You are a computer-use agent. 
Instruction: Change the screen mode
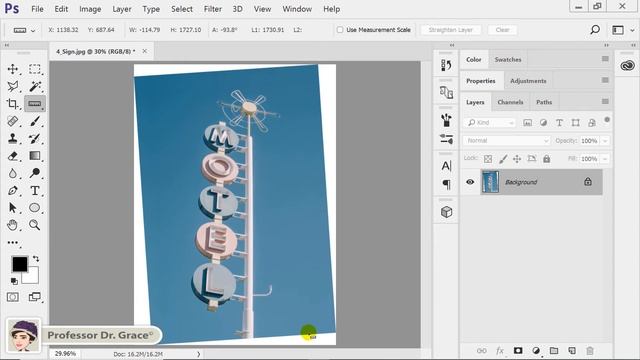tap(35, 297)
